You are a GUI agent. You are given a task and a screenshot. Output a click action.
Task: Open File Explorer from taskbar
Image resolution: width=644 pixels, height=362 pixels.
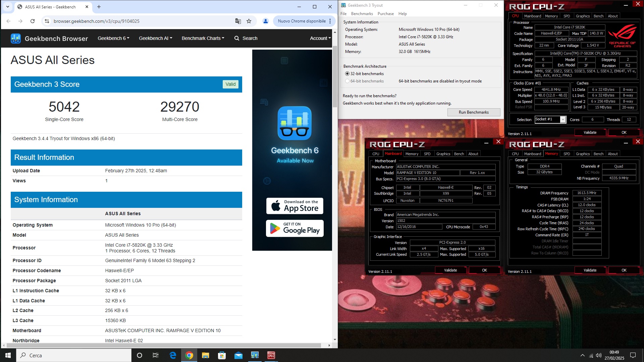point(206,355)
